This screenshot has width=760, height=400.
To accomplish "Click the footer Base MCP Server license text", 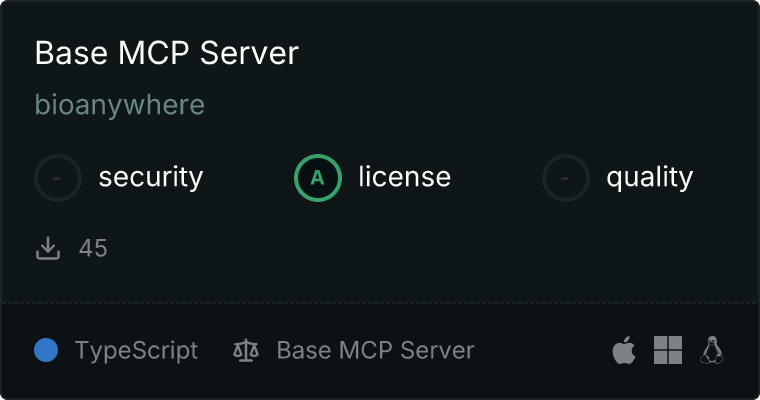I will 375,351.
